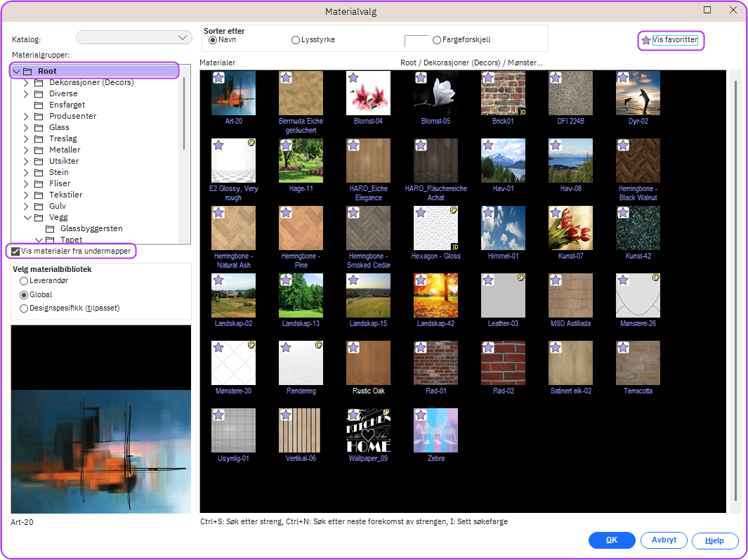Select the Wallpaper_09 material thumbnail
This screenshot has width=748, height=560.
point(369,430)
